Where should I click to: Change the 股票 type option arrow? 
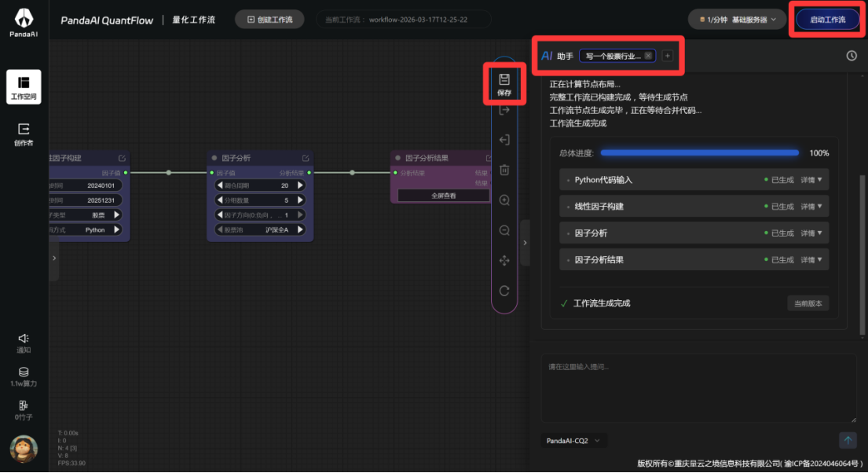[x=116, y=215]
